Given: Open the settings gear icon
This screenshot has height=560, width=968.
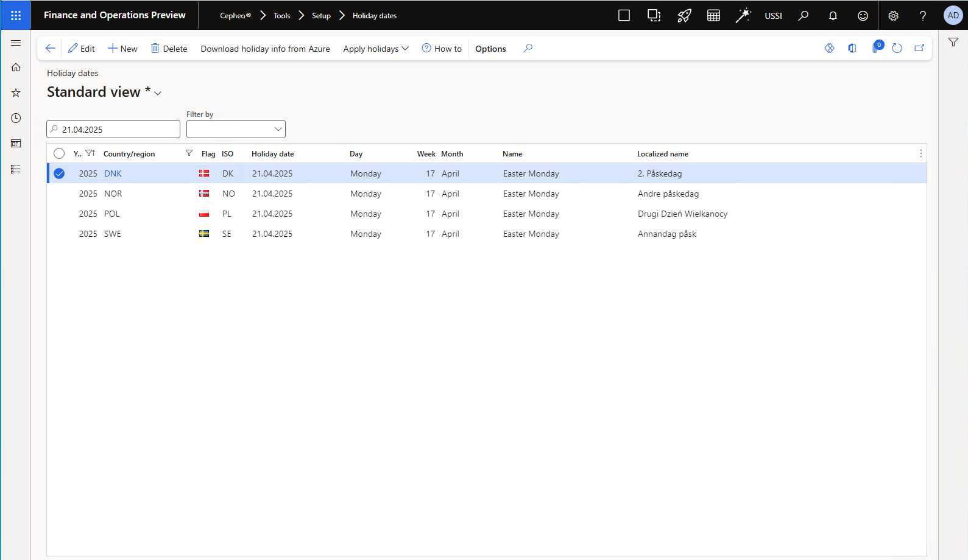Looking at the screenshot, I should [x=893, y=16].
